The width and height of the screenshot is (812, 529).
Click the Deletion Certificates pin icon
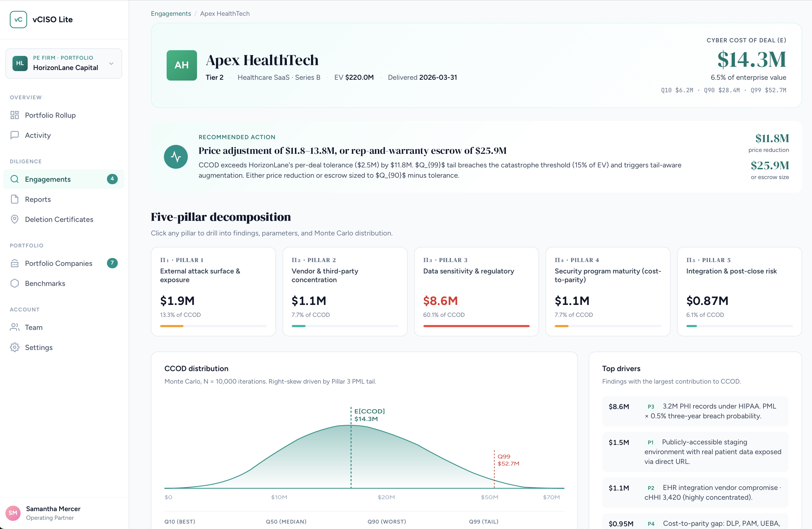tap(15, 219)
